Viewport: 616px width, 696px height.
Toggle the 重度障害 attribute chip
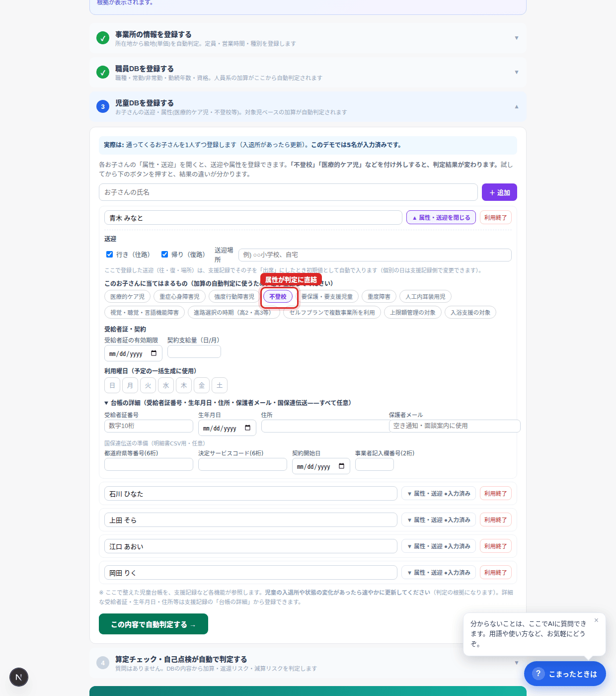click(x=379, y=297)
